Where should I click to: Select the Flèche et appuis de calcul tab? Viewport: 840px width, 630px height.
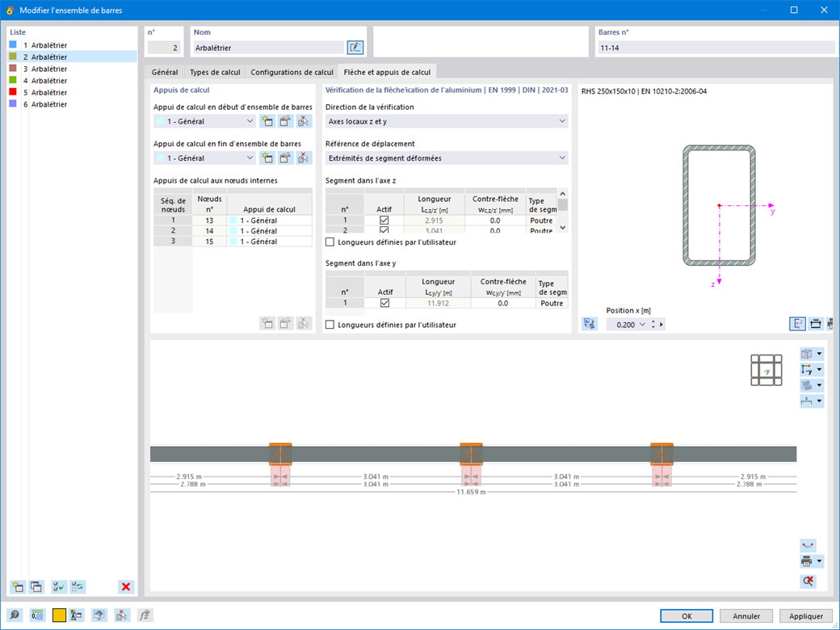point(387,72)
